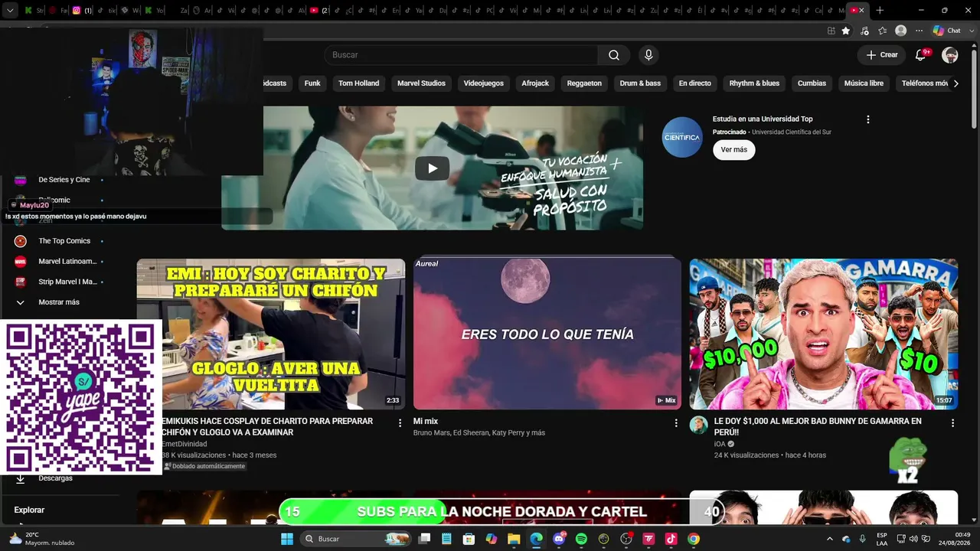The width and height of the screenshot is (980, 551).
Task: Open YouTube notifications bell
Action: click(921, 55)
